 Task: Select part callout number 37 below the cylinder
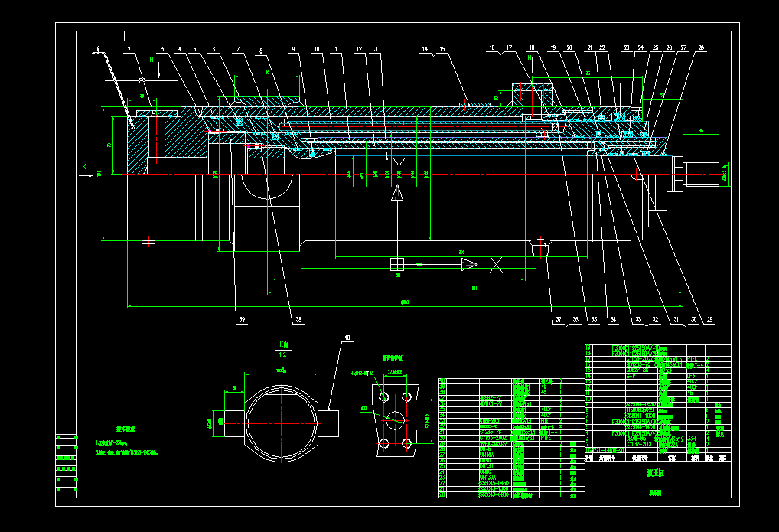pos(559,320)
